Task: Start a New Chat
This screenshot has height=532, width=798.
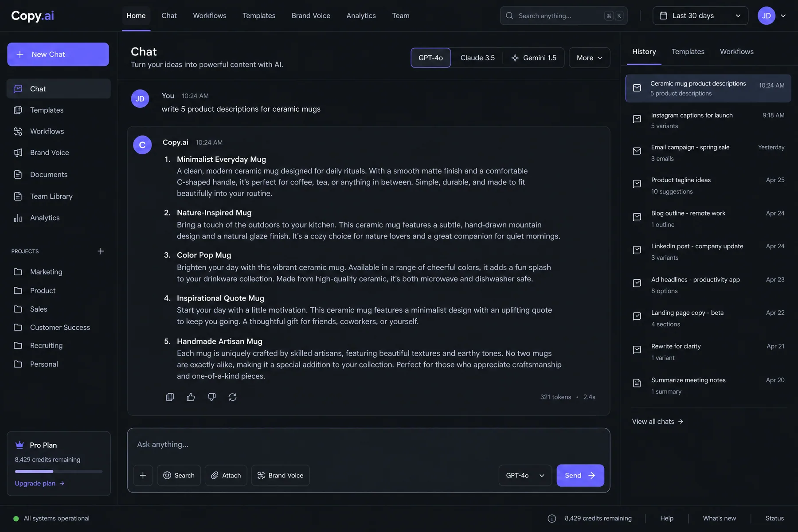Action: click(x=58, y=54)
